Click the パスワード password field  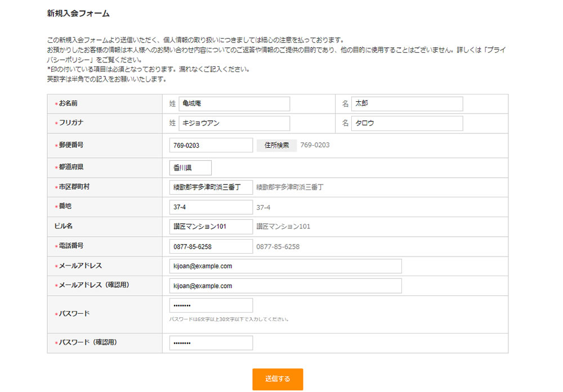click(211, 305)
